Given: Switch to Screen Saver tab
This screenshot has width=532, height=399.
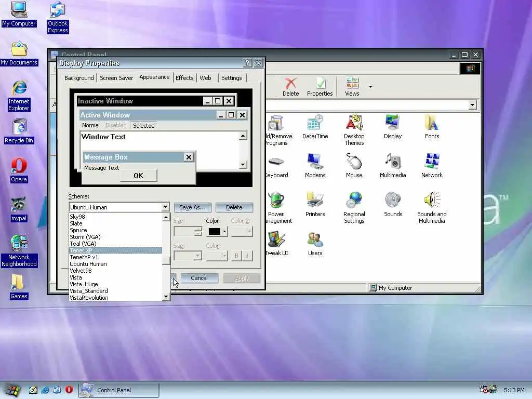Looking at the screenshot, I should 116,78.
